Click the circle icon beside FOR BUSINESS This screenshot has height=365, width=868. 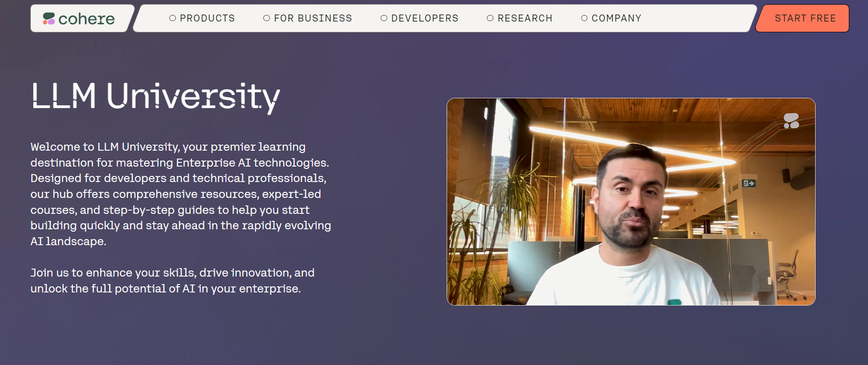(266, 18)
